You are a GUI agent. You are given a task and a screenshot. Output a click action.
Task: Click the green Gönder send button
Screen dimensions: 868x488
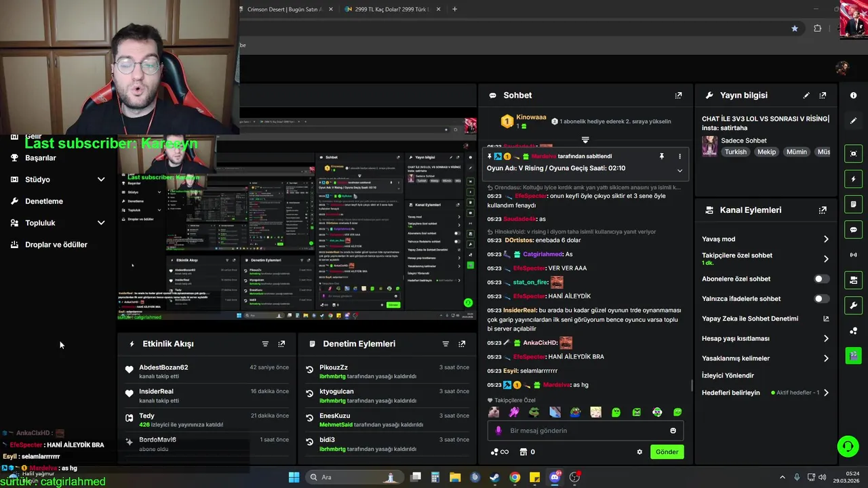click(667, 452)
